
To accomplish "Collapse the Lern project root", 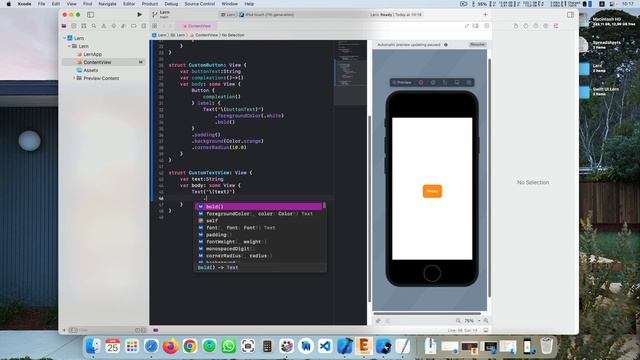I will 64,38.
